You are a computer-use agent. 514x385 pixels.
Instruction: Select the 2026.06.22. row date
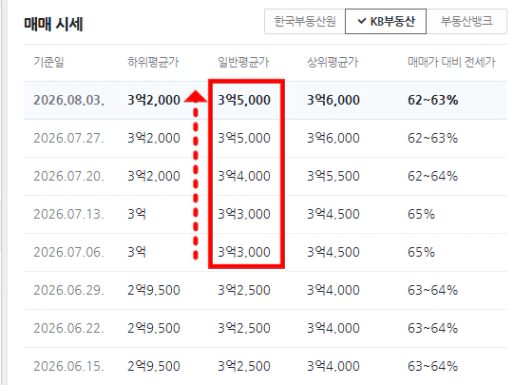(69, 328)
